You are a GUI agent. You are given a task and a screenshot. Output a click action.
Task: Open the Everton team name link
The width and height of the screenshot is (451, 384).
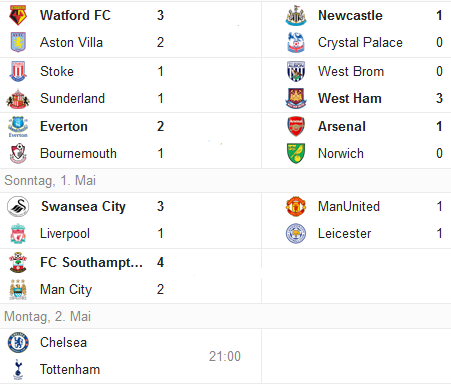click(x=64, y=127)
